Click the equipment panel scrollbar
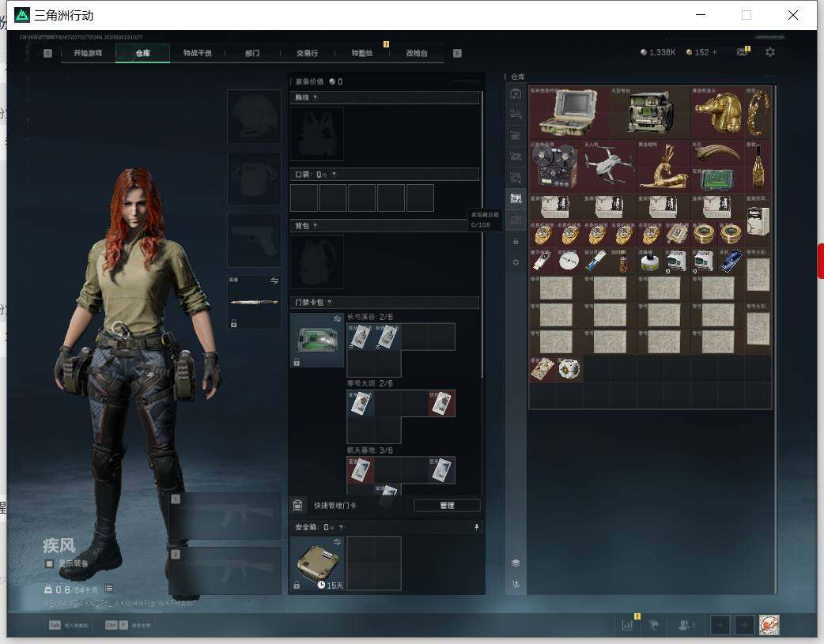The width and height of the screenshot is (824, 644). click(482, 234)
